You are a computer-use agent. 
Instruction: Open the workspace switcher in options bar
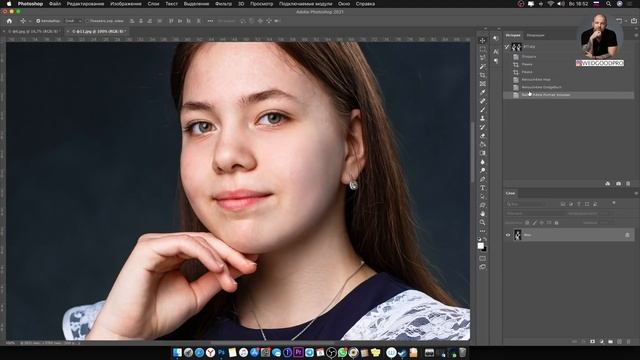(x=620, y=21)
